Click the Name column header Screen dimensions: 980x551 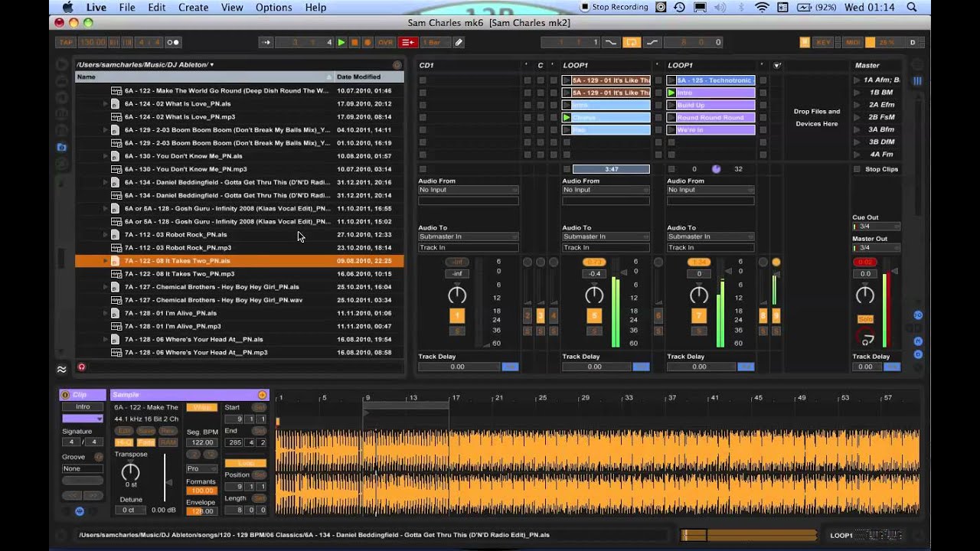click(x=205, y=77)
